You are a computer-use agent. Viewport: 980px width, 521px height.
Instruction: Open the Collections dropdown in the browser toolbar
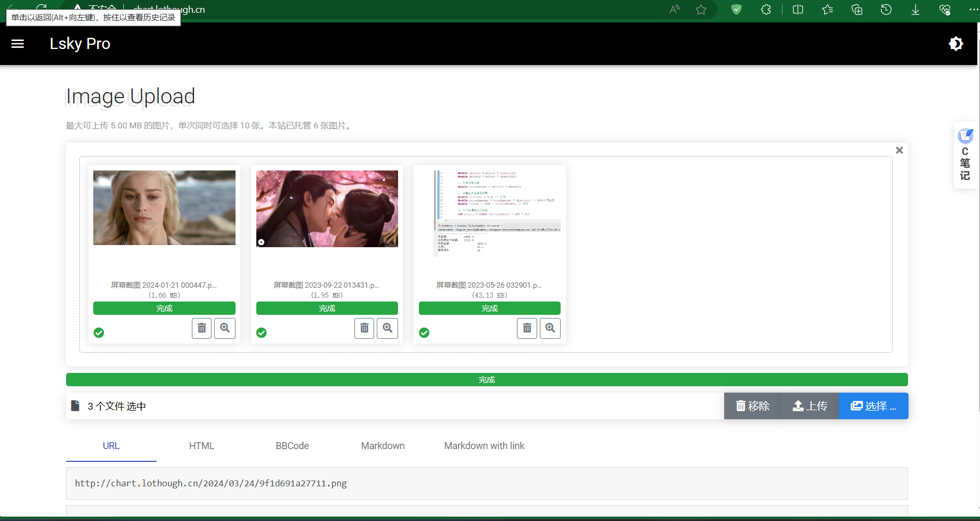coord(856,9)
